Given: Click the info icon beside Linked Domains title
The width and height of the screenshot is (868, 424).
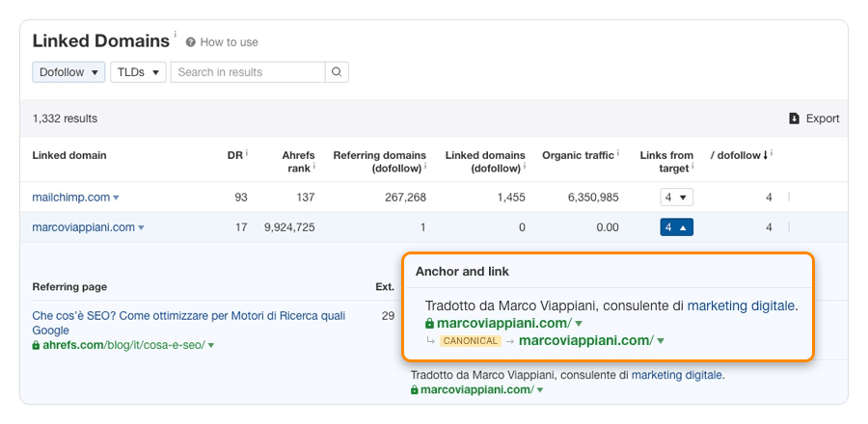Looking at the screenshot, I should click(x=176, y=35).
